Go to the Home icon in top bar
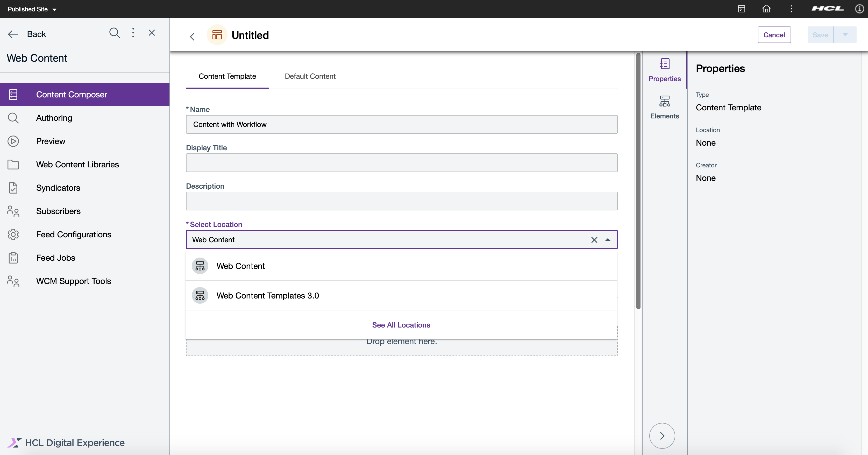This screenshot has width=868, height=455. pyautogui.click(x=766, y=9)
